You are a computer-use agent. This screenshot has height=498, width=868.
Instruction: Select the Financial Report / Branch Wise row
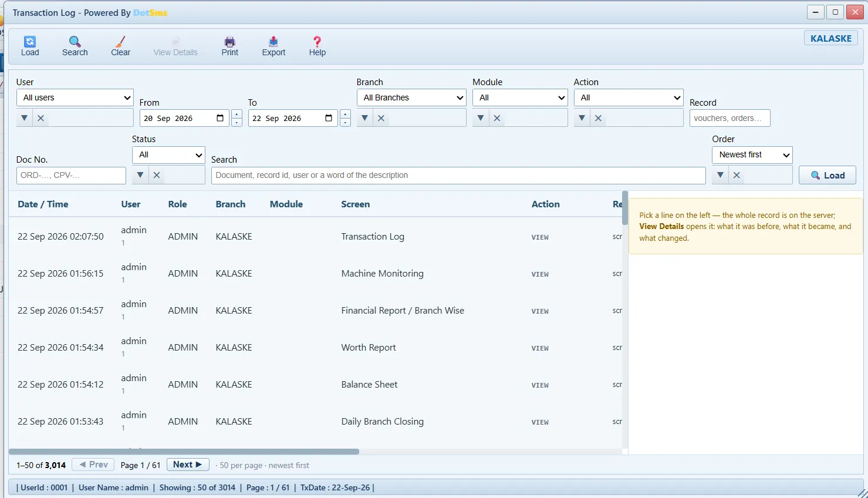point(315,310)
